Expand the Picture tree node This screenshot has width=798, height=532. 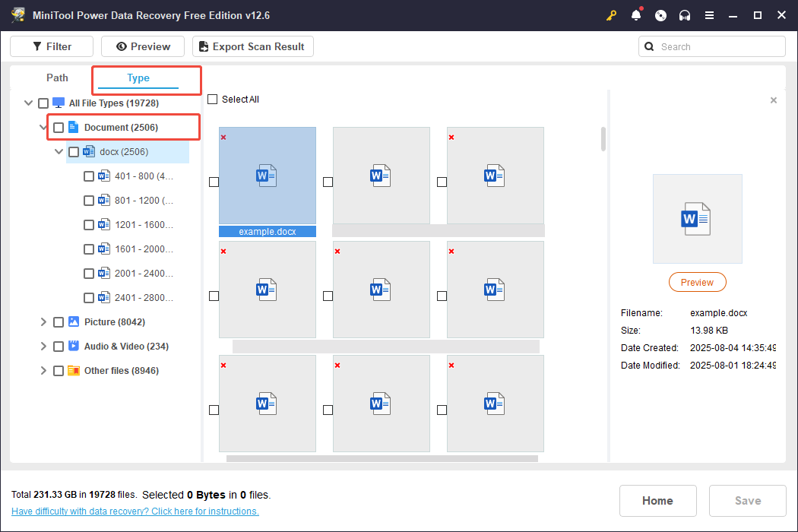coord(43,321)
